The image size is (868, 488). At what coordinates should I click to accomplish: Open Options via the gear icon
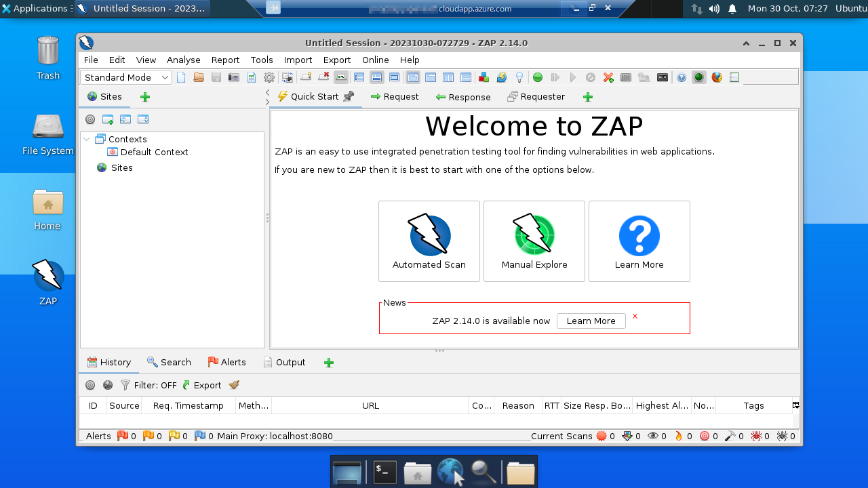pyautogui.click(x=269, y=77)
